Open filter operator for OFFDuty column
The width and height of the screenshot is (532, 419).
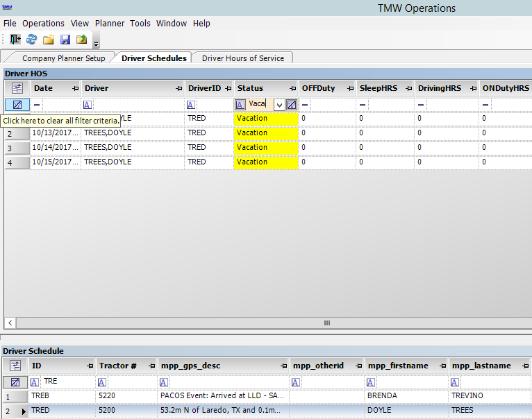pos(305,105)
